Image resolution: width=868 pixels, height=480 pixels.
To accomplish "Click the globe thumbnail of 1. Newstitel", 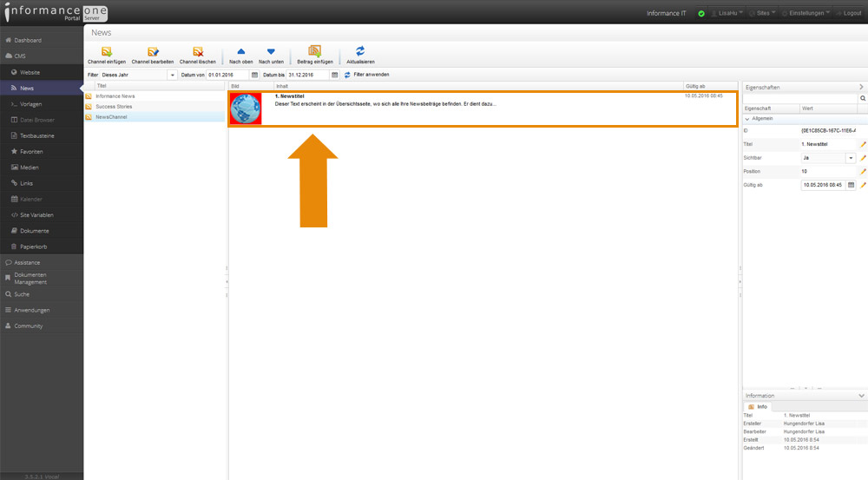I will (246, 108).
